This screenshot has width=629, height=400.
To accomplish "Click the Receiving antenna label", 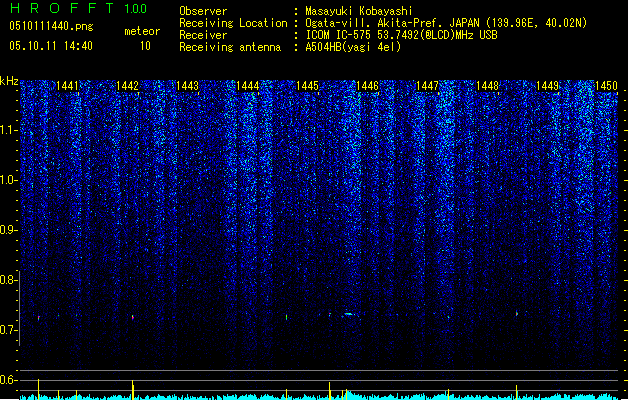I will point(230,47).
